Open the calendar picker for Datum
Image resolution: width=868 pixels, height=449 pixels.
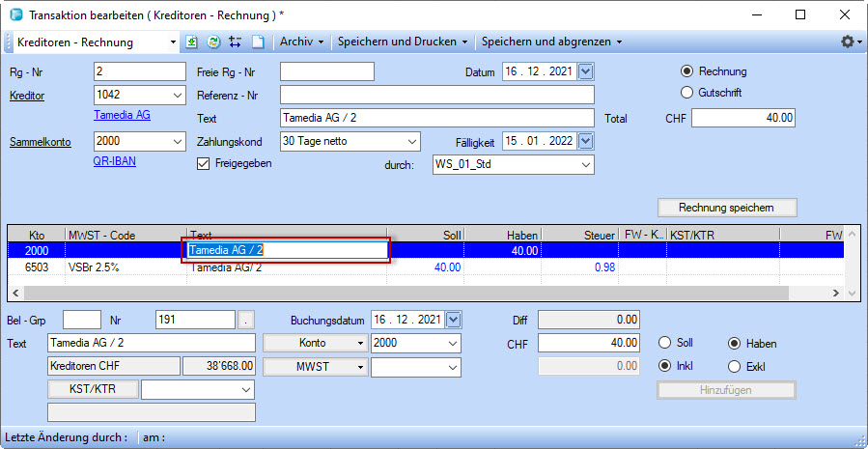(585, 71)
